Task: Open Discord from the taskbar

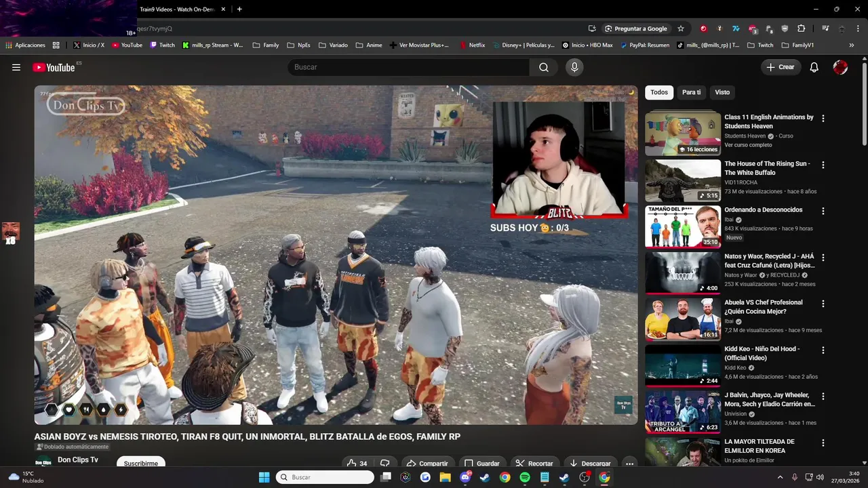Action: tap(465, 477)
